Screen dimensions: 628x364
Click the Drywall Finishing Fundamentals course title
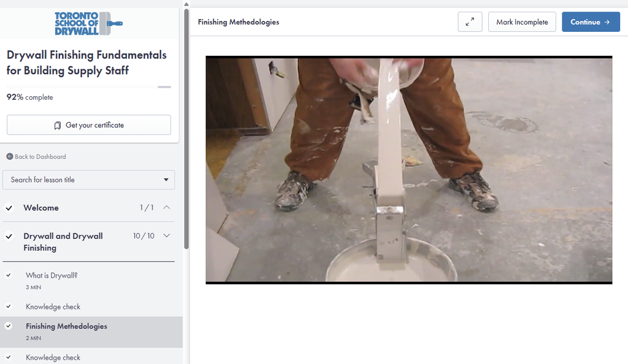pyautogui.click(x=86, y=63)
